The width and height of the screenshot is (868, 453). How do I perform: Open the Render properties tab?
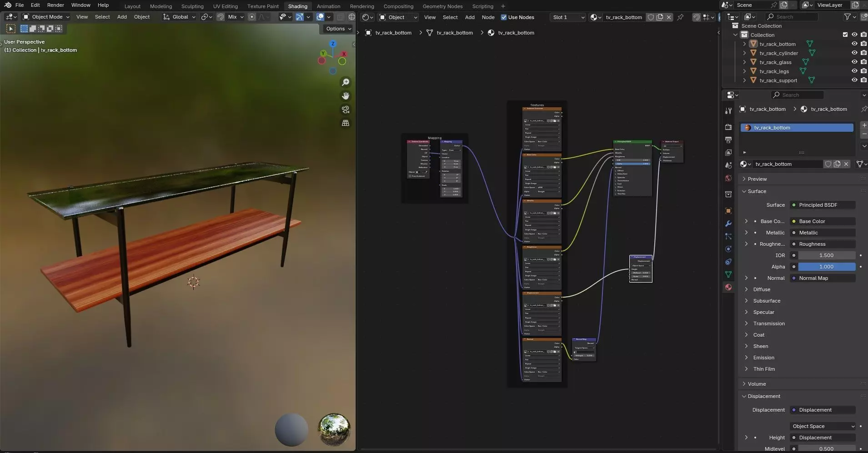728,127
